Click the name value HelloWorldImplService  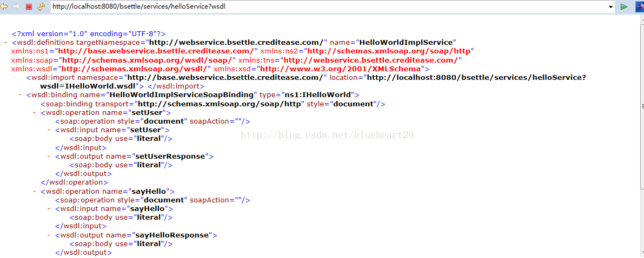coord(406,42)
